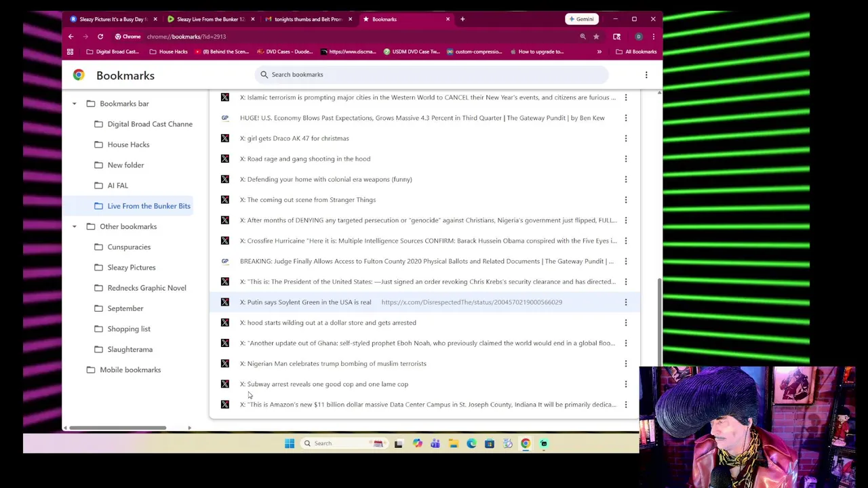Switch to Sleazy Live From the Bunker tab
The image size is (868, 488).
coord(210,19)
